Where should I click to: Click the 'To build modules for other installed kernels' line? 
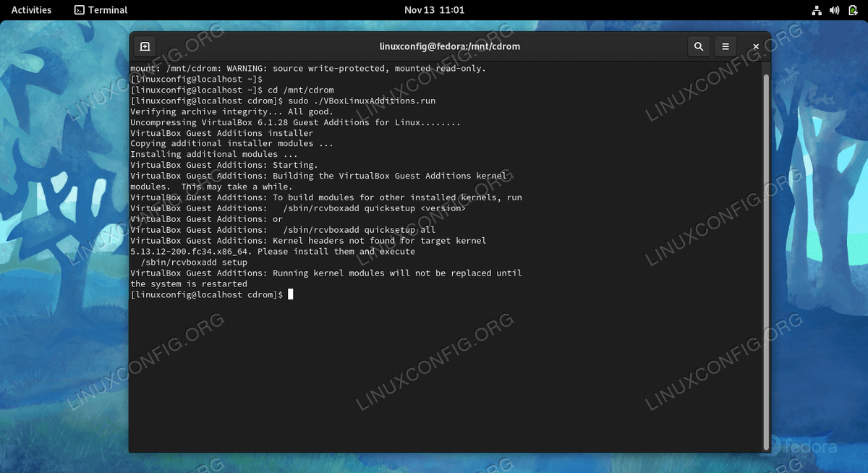click(x=326, y=198)
